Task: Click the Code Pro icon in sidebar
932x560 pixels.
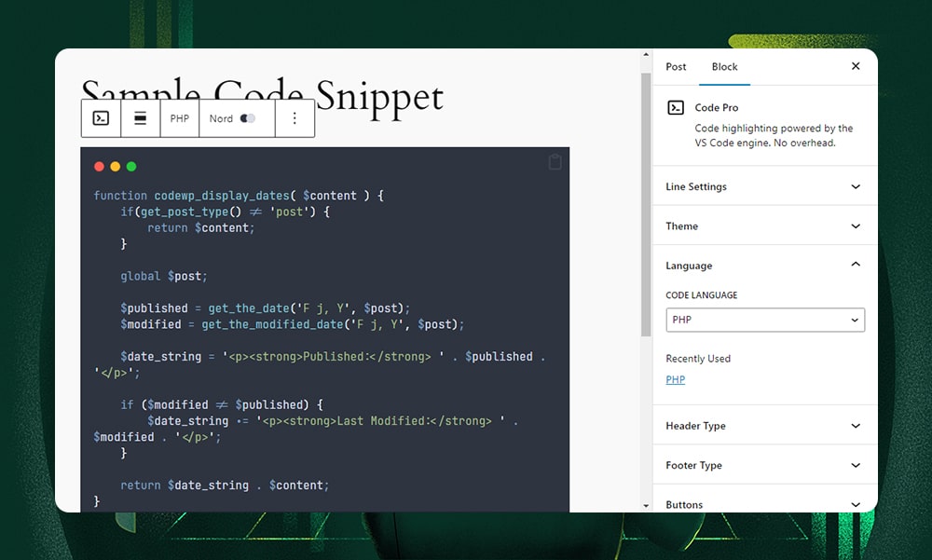Action: tap(676, 108)
